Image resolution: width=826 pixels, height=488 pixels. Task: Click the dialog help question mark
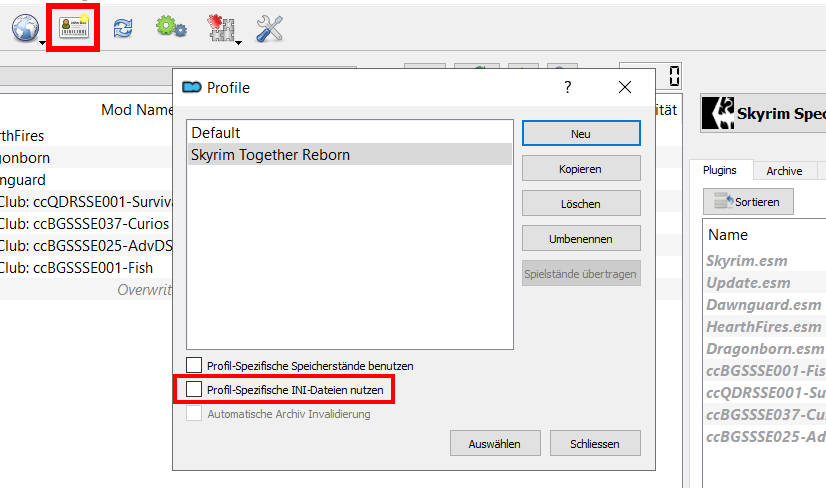pos(567,87)
